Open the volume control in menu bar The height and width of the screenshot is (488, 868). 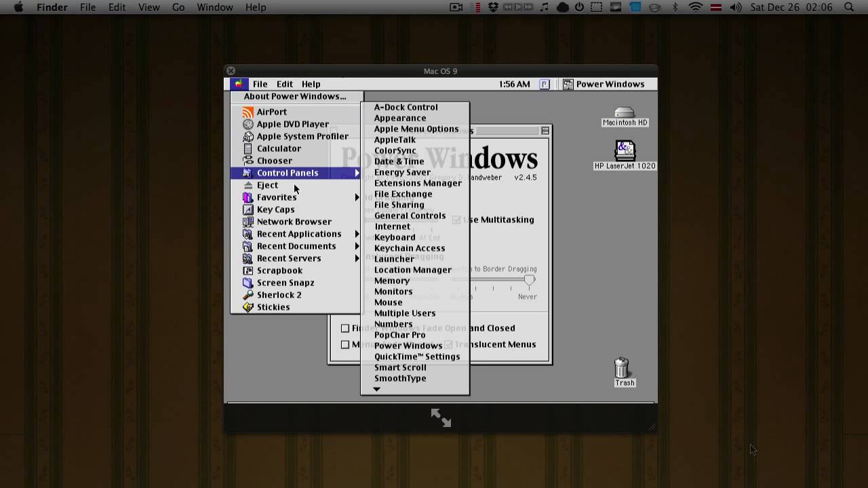(x=736, y=7)
